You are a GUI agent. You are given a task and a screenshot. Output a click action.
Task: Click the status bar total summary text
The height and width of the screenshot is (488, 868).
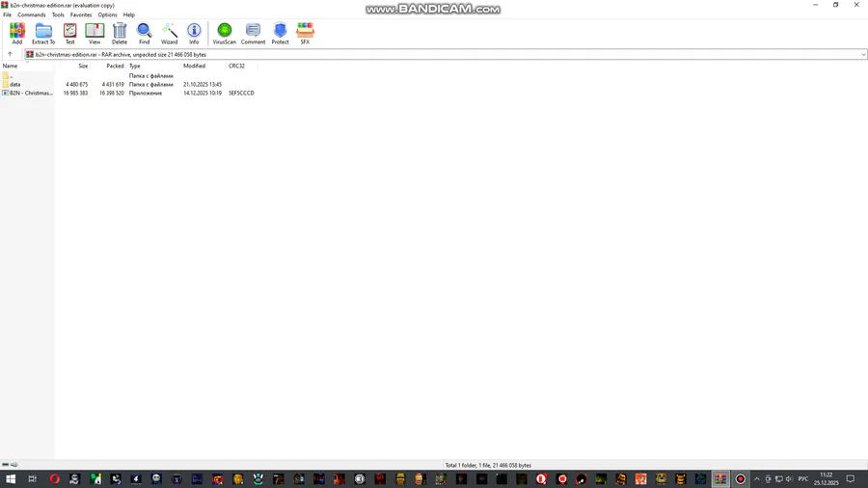click(488, 465)
